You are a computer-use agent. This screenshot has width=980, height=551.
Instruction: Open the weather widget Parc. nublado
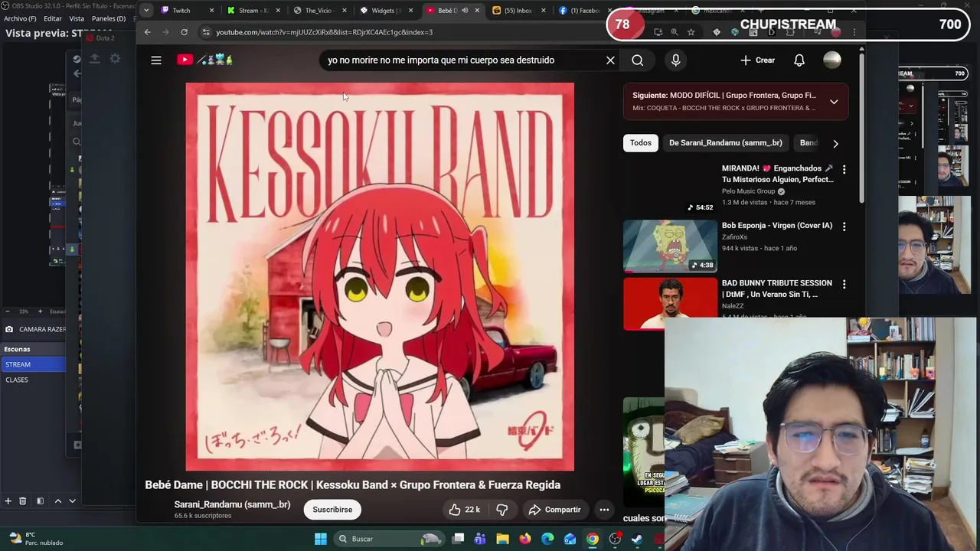(34, 539)
